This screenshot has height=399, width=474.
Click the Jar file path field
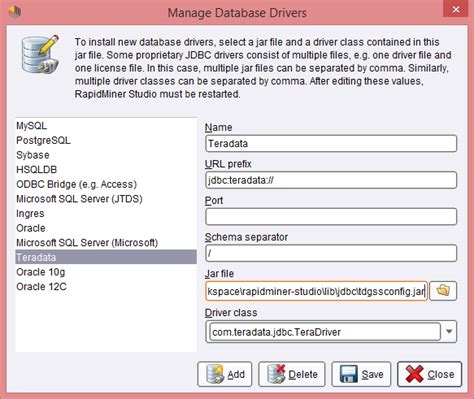point(316,291)
